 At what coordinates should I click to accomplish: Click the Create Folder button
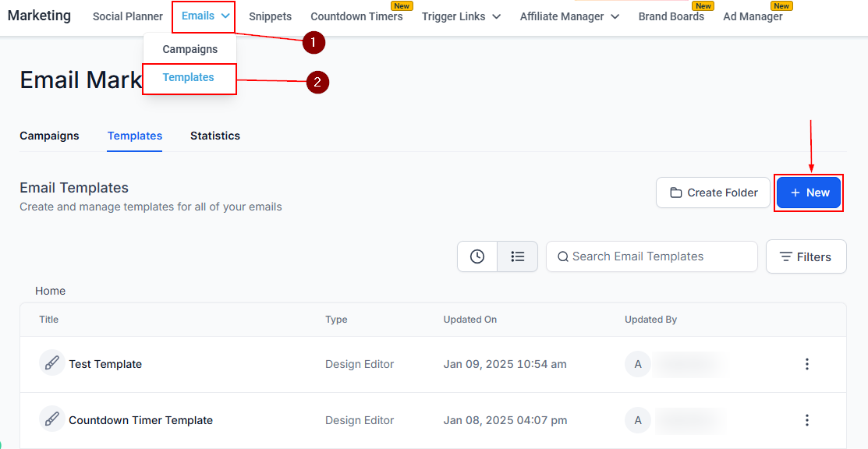point(713,193)
